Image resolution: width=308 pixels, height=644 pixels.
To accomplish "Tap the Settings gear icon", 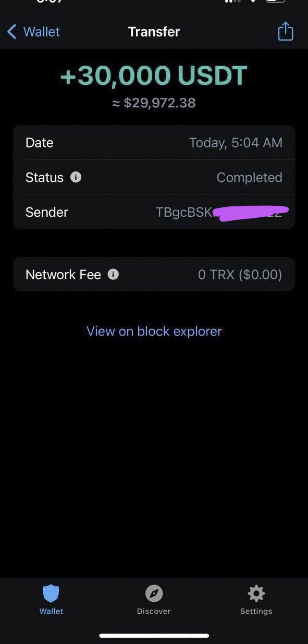I will click(x=256, y=593).
